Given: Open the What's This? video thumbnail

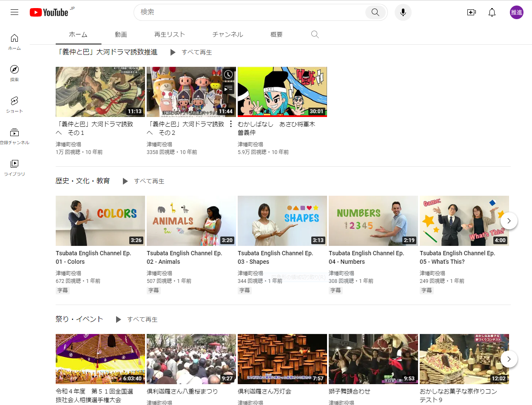Looking at the screenshot, I should [x=464, y=221].
